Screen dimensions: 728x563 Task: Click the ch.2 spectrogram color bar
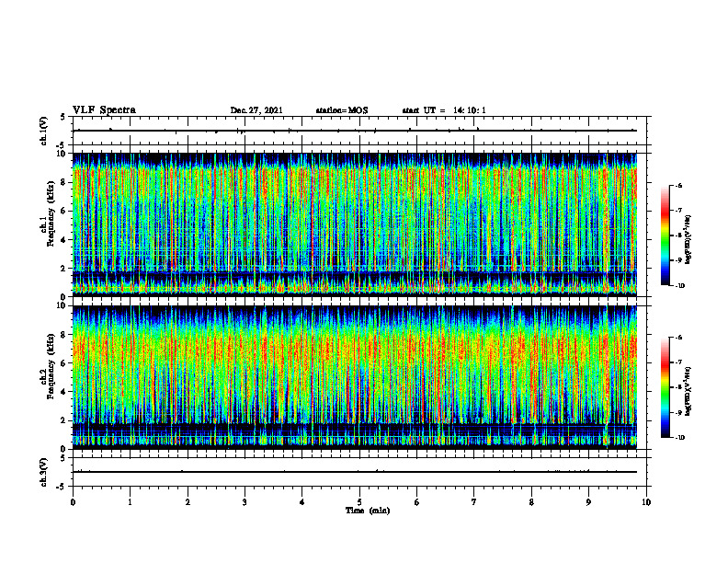[665, 387]
